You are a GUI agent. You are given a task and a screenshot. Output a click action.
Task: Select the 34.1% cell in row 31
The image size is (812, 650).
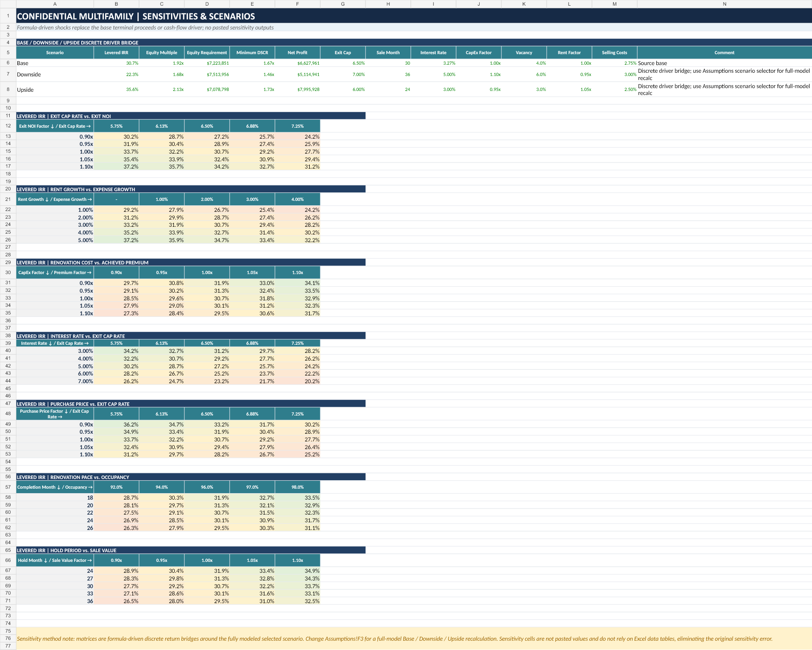[298, 283]
